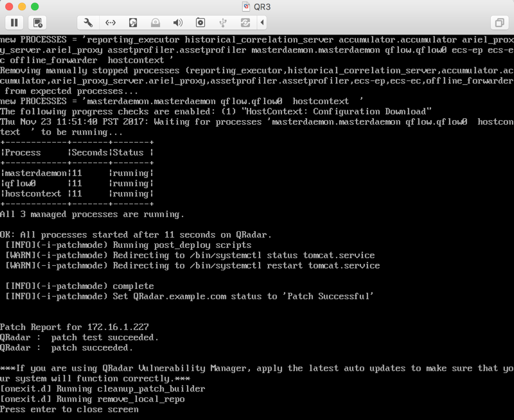Click 'status tomcat.service' warning line
The width and height of the screenshot is (514, 420).
(190, 255)
